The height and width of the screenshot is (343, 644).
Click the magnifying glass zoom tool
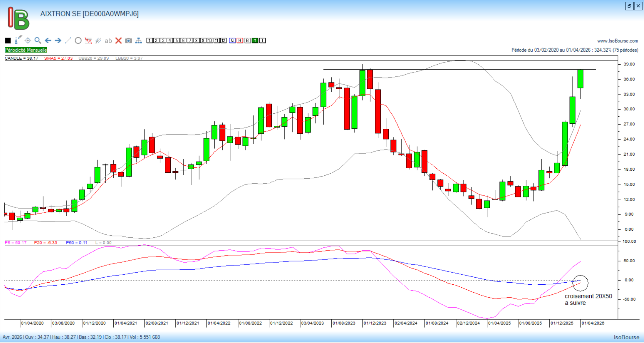pyautogui.click(x=38, y=41)
